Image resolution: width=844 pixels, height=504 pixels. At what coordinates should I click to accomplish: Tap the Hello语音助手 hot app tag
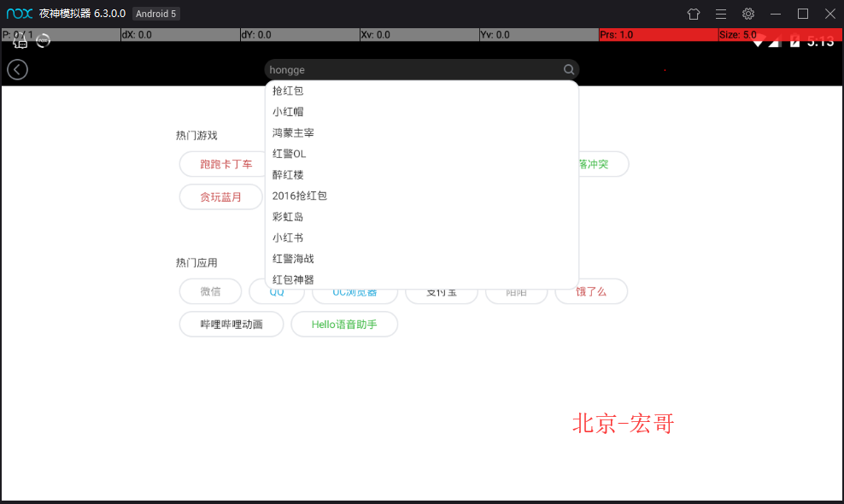[344, 324]
